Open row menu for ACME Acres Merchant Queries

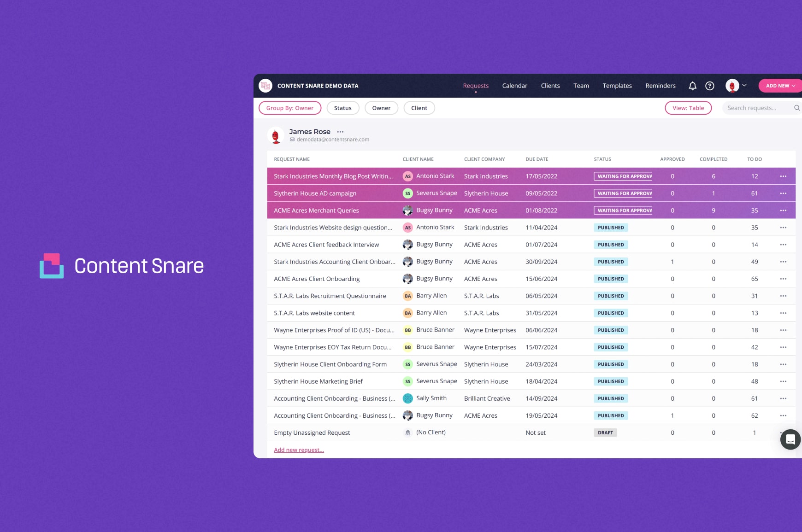[783, 210]
